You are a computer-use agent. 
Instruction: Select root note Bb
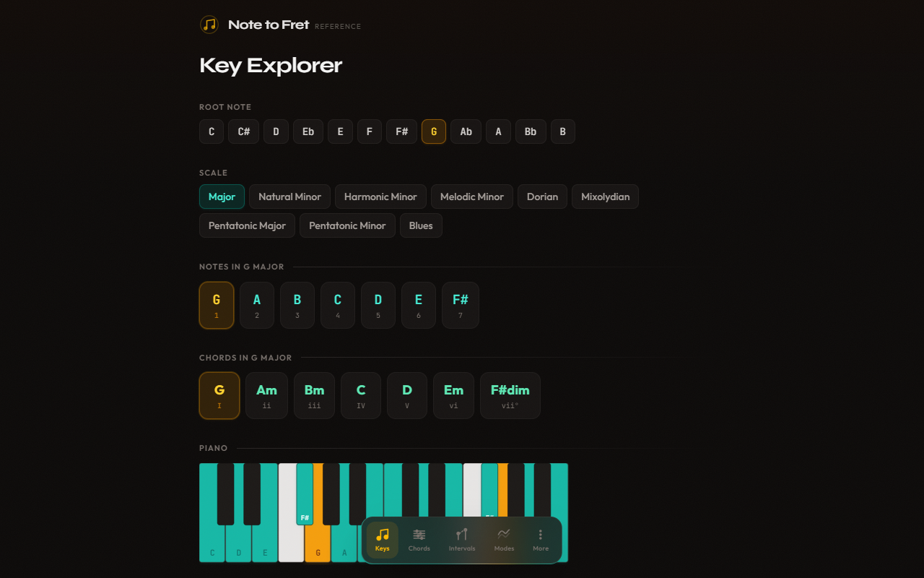pos(531,131)
